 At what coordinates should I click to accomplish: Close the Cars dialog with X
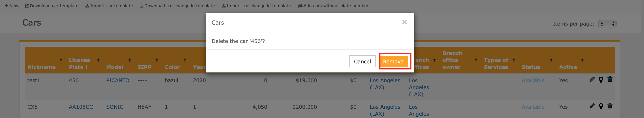point(404,22)
